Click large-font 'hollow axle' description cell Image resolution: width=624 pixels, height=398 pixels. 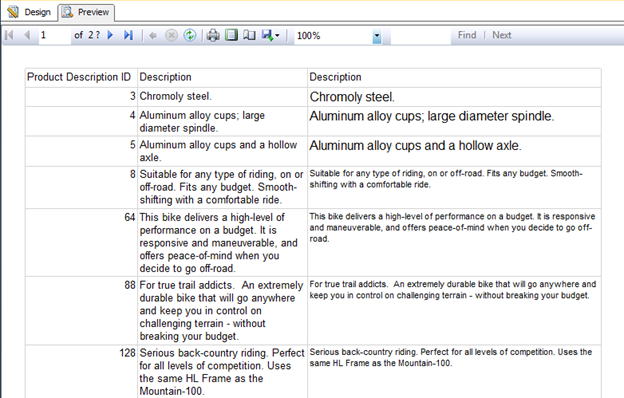pyautogui.click(x=454, y=151)
